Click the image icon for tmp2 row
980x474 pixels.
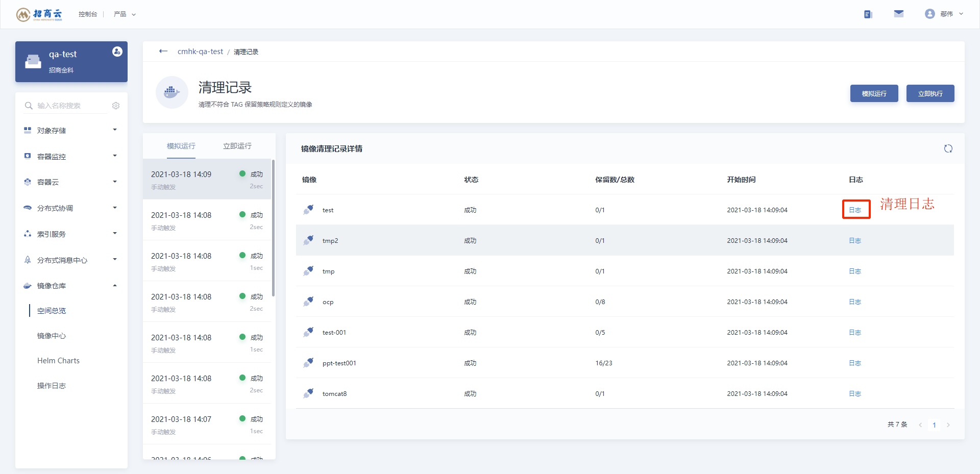308,240
